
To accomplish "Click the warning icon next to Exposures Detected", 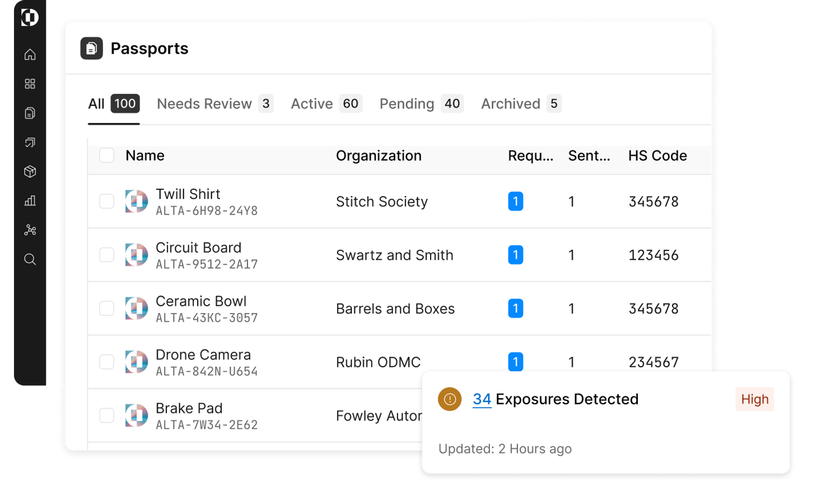I will (x=450, y=399).
